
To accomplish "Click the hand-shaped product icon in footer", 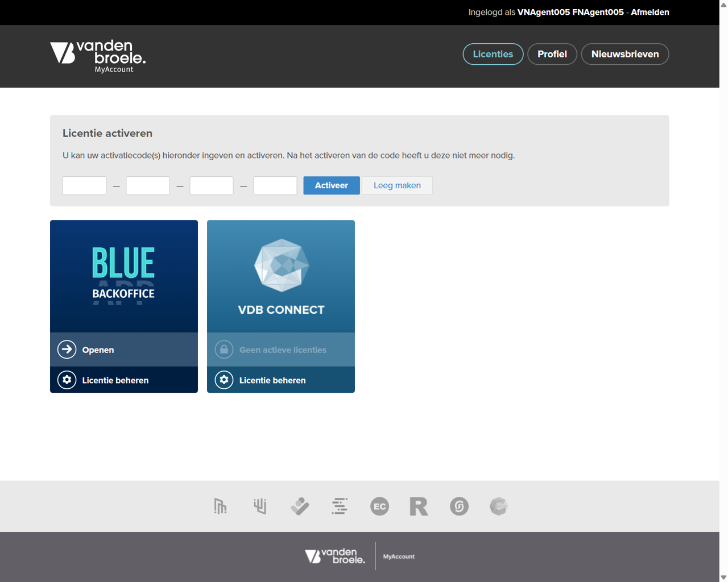I will tap(260, 506).
